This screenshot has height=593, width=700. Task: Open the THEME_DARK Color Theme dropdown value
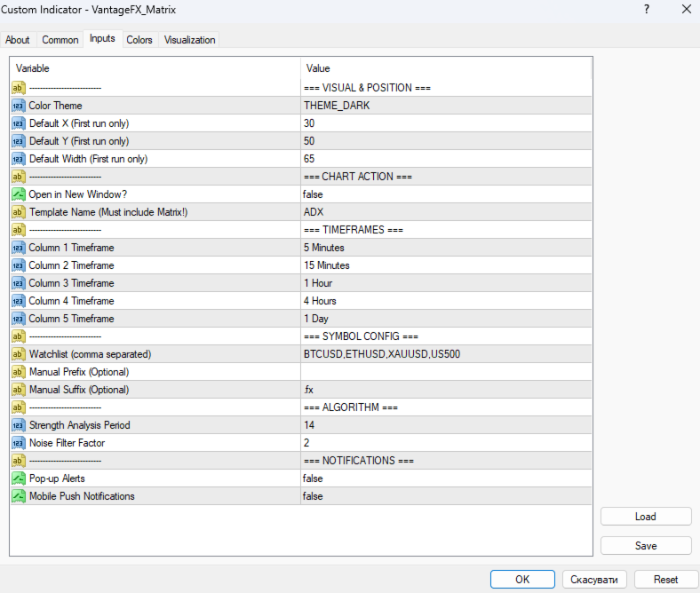click(x=446, y=106)
